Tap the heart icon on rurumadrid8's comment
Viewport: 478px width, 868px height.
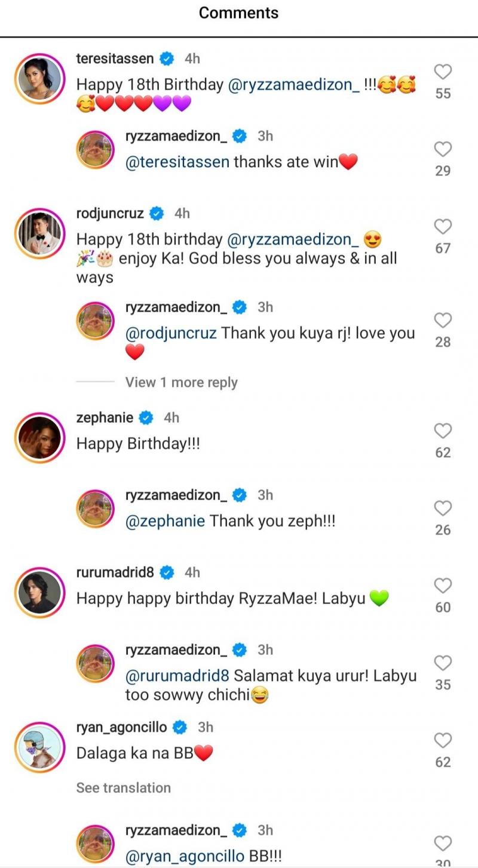(x=443, y=586)
